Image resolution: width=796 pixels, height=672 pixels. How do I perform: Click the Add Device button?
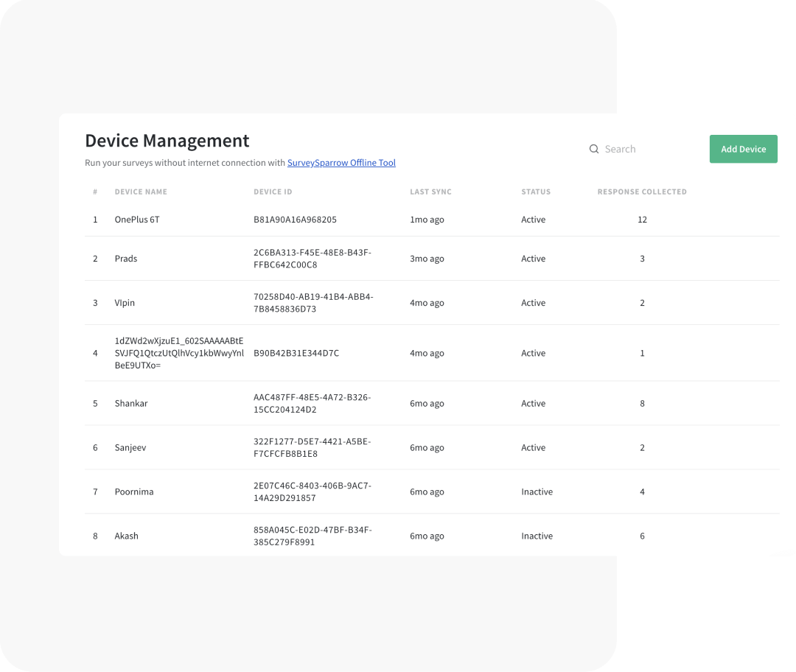pos(743,148)
